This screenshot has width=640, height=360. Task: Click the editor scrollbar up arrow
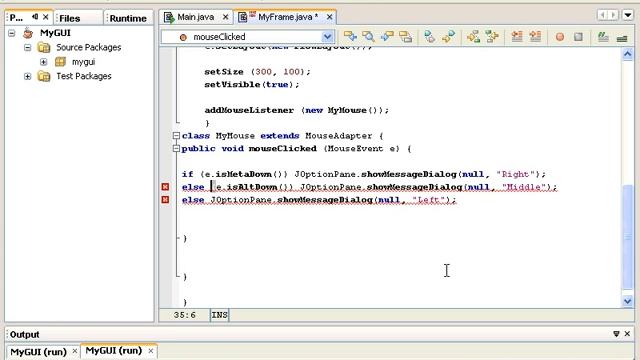tap(628, 54)
